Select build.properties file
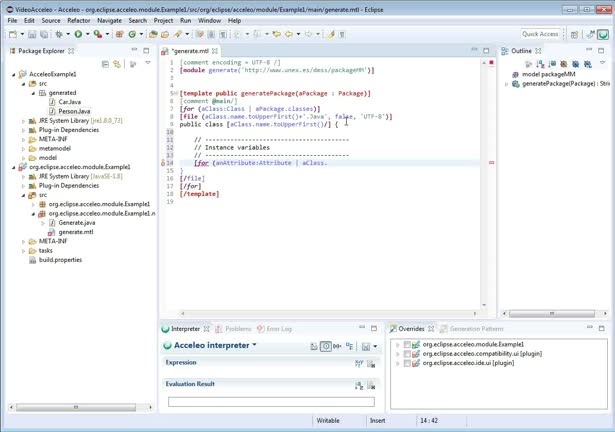 60,260
